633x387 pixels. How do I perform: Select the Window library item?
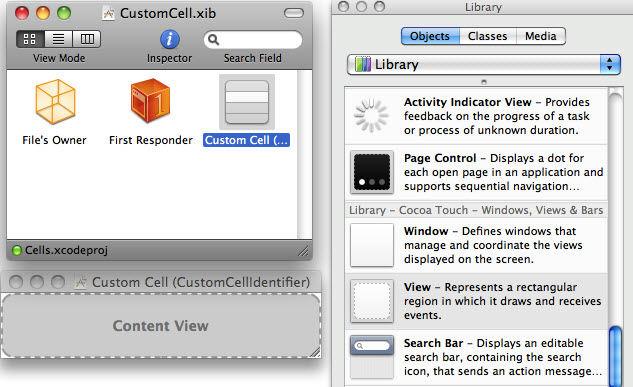point(476,245)
